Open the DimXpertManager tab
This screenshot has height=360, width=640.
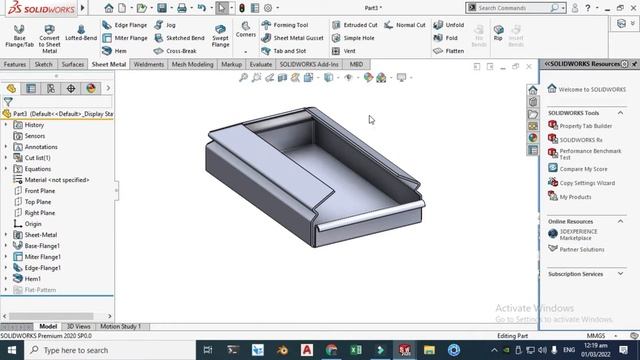tap(71, 88)
